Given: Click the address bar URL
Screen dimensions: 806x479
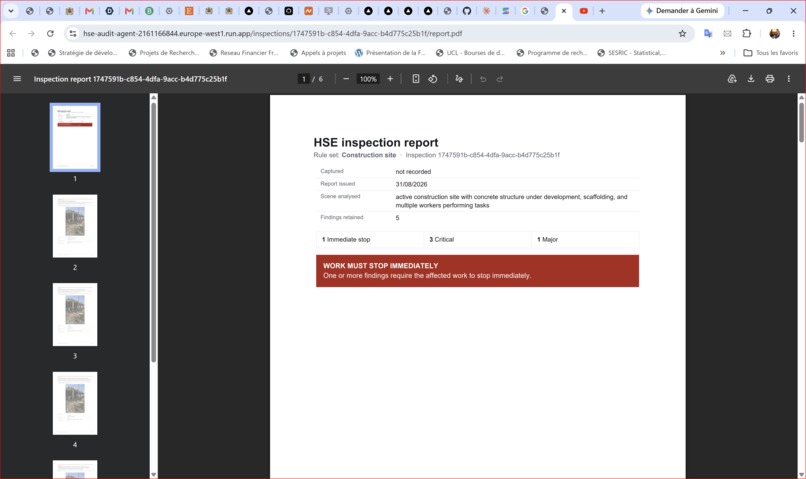Looking at the screenshot, I should click(x=272, y=33).
